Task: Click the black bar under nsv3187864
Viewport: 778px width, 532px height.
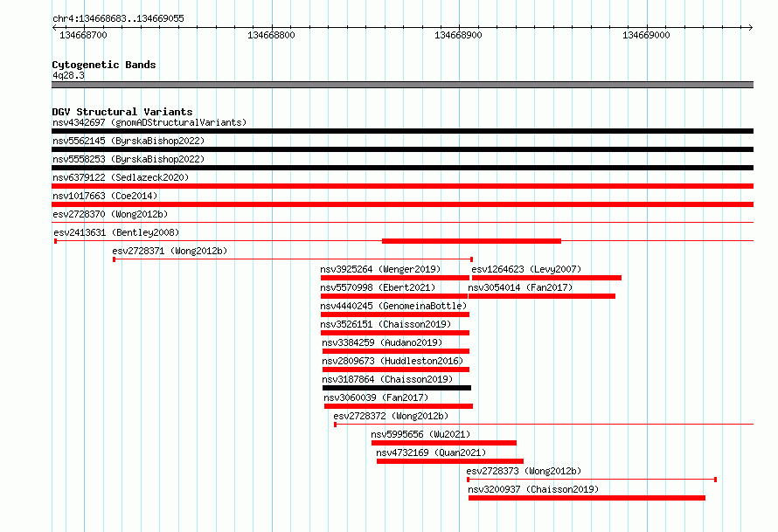Action: 397,388
